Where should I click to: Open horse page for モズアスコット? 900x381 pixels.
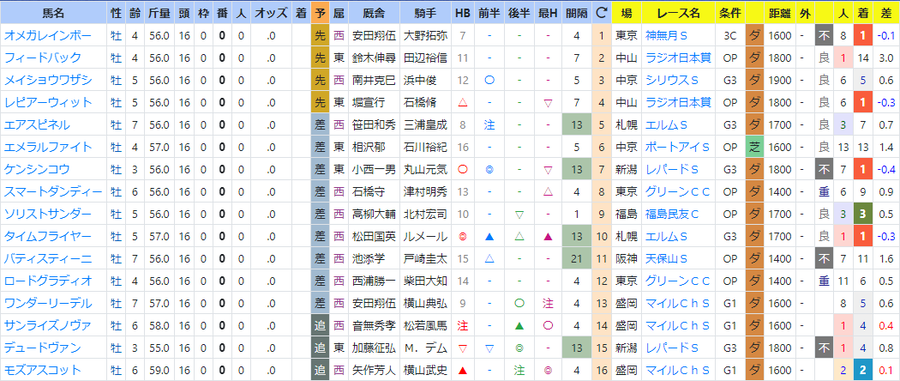coord(42,370)
